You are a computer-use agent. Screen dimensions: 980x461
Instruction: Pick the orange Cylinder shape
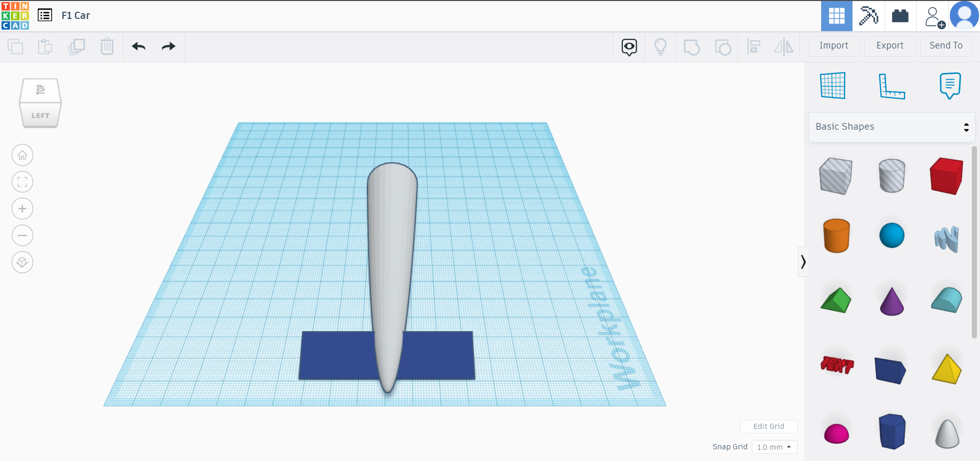coord(837,235)
